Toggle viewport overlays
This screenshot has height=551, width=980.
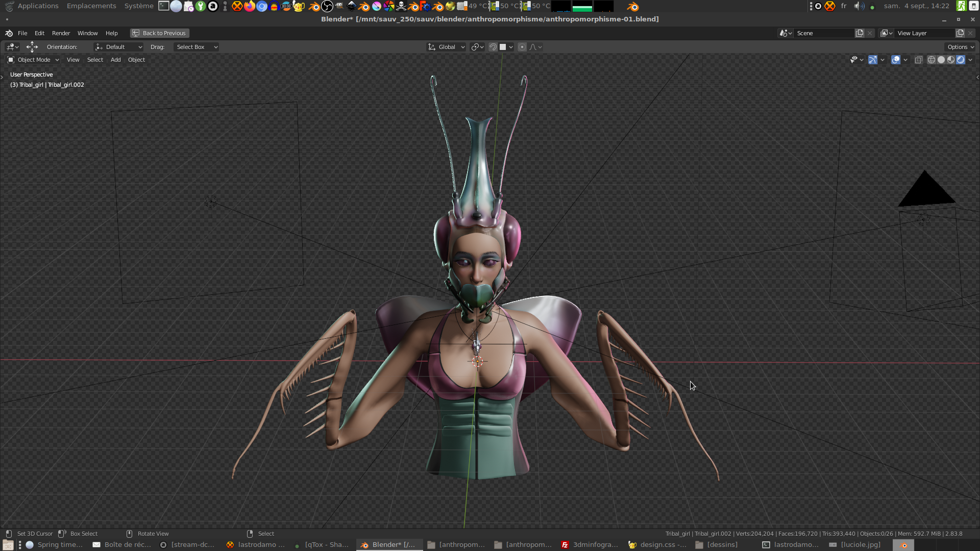(x=896, y=60)
